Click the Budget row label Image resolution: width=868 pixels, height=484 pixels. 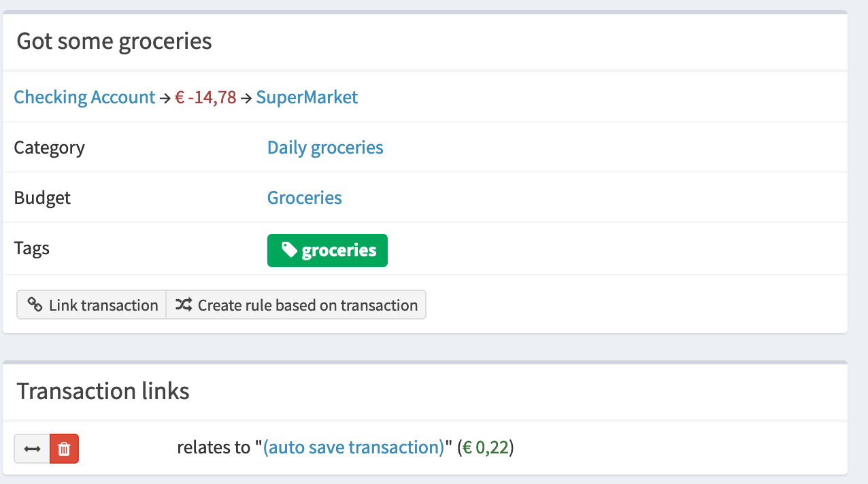tap(42, 198)
